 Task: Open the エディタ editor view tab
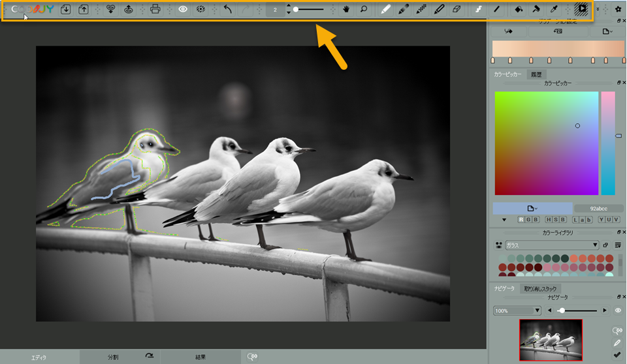click(x=39, y=357)
